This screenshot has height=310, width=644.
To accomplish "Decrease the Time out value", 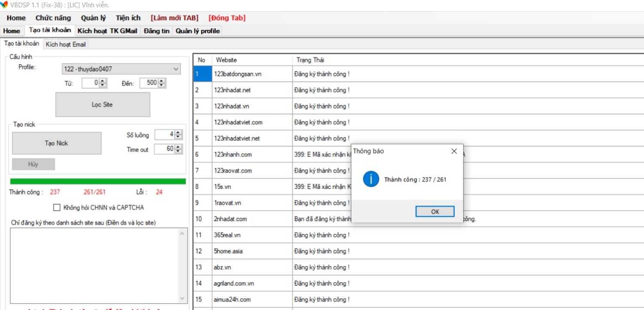I will point(178,151).
